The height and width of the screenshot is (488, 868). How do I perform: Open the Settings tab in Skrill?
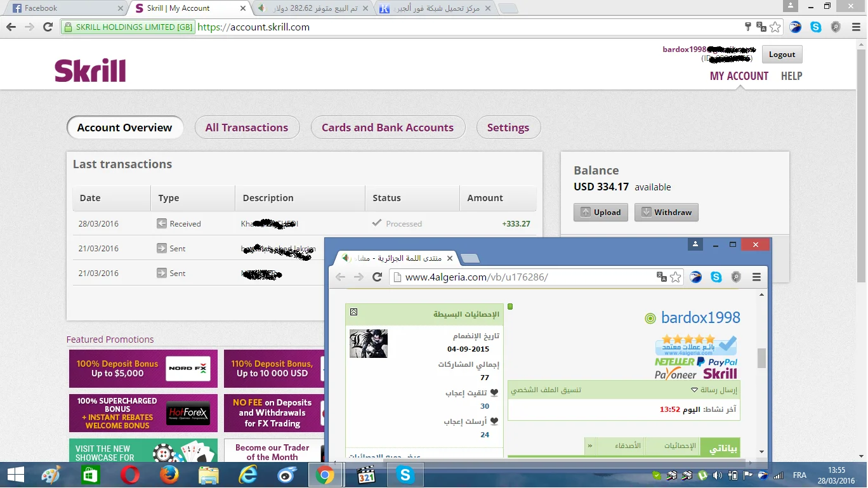click(508, 128)
